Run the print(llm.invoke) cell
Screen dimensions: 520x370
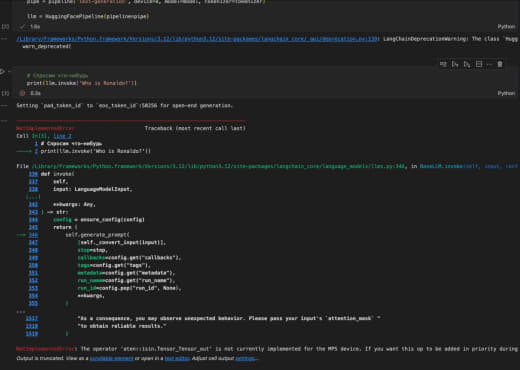pos(2,71)
